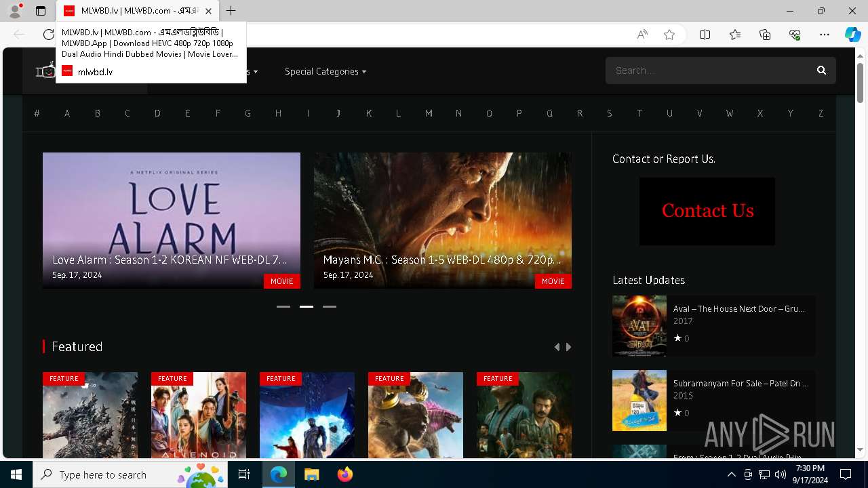Add this page to favorites star
Screen dimensions: 868x488
tap(669, 35)
